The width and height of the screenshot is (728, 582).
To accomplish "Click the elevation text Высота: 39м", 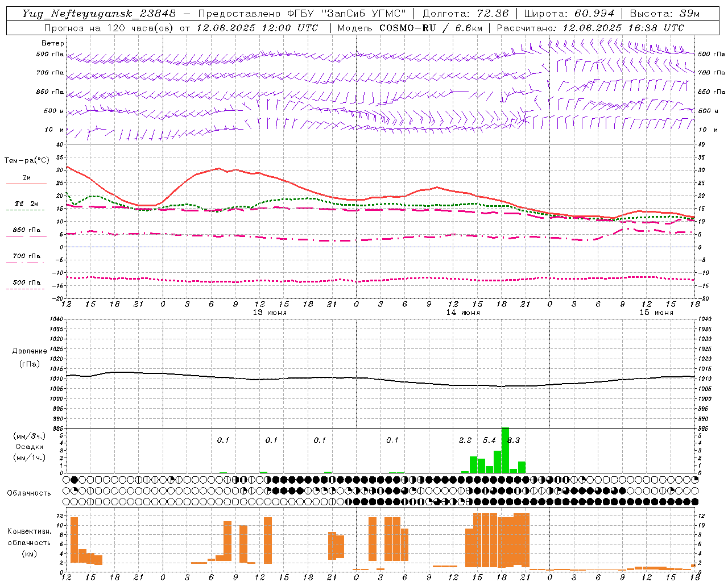I will click(x=664, y=14).
